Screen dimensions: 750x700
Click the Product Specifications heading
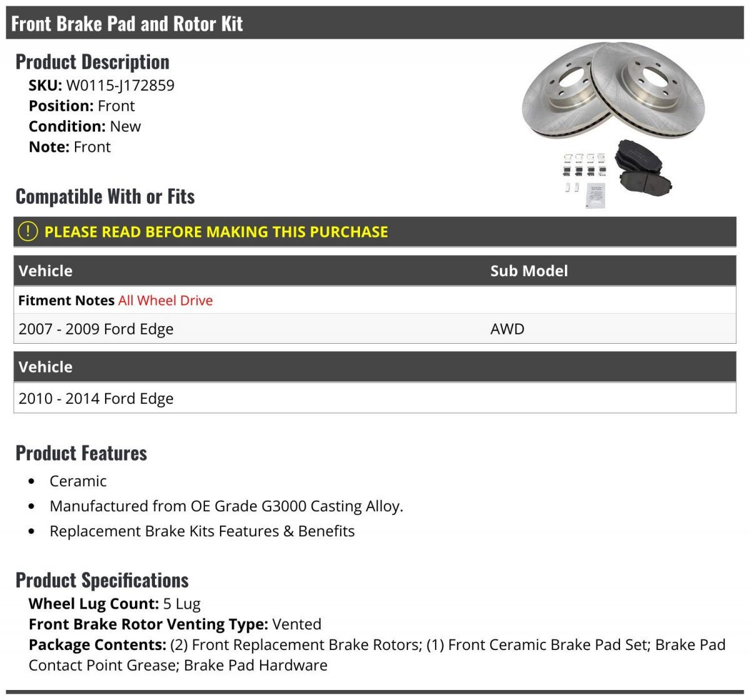pyautogui.click(x=102, y=581)
